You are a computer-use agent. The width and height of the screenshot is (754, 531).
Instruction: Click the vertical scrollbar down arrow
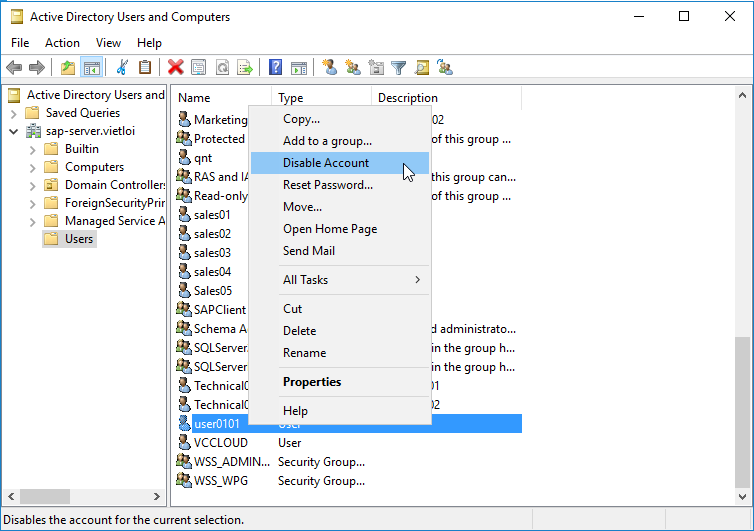click(x=742, y=496)
